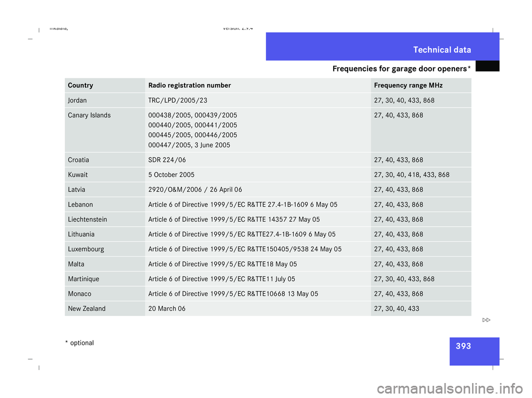532x398 pixels.
Task: Click registration line 000438/2005, 000439/2005
Action: tap(193, 115)
